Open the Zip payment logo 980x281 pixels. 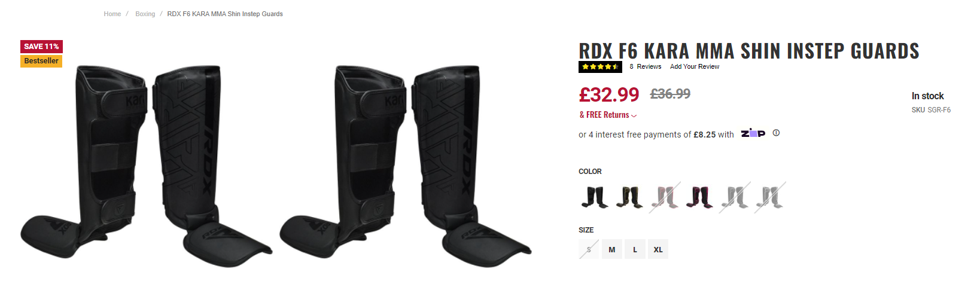pyautogui.click(x=753, y=133)
